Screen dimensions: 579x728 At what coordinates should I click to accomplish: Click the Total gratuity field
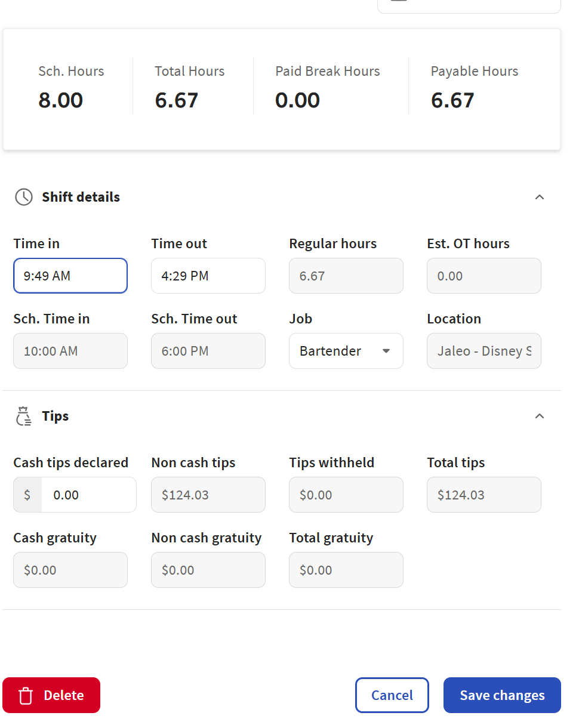pos(346,570)
